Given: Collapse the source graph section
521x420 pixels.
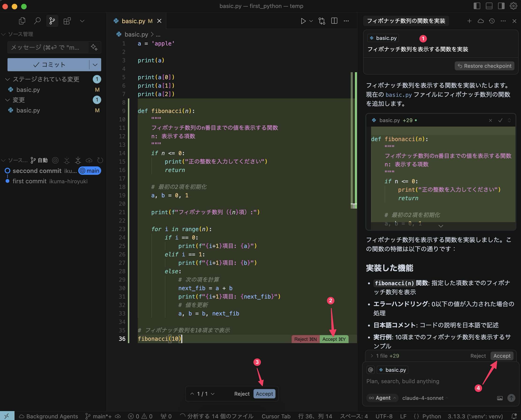Looking at the screenshot, I should coord(3,160).
